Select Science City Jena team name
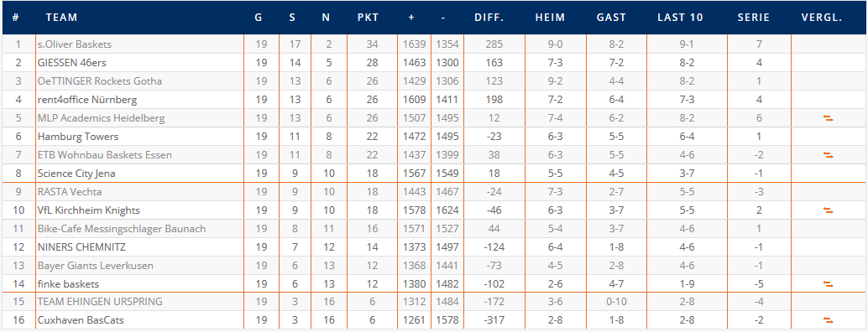 pyautogui.click(x=76, y=174)
